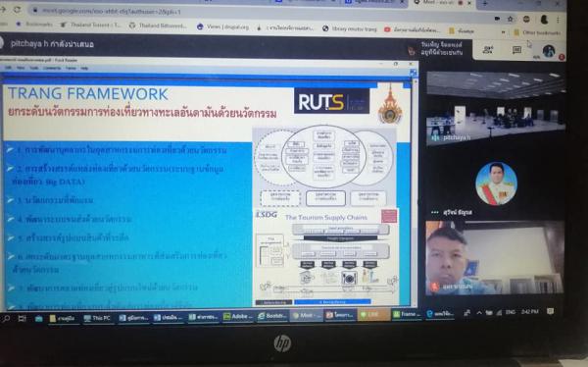Screen dimensions: 588x367
Task: Open This PC from the taskbar
Action: coord(97,318)
